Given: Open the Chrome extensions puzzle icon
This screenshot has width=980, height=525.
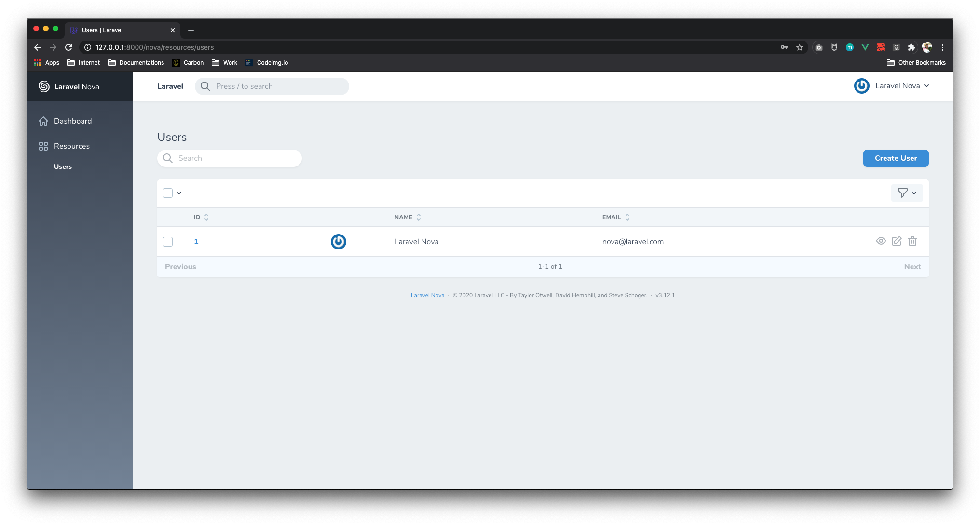Looking at the screenshot, I should tap(911, 47).
